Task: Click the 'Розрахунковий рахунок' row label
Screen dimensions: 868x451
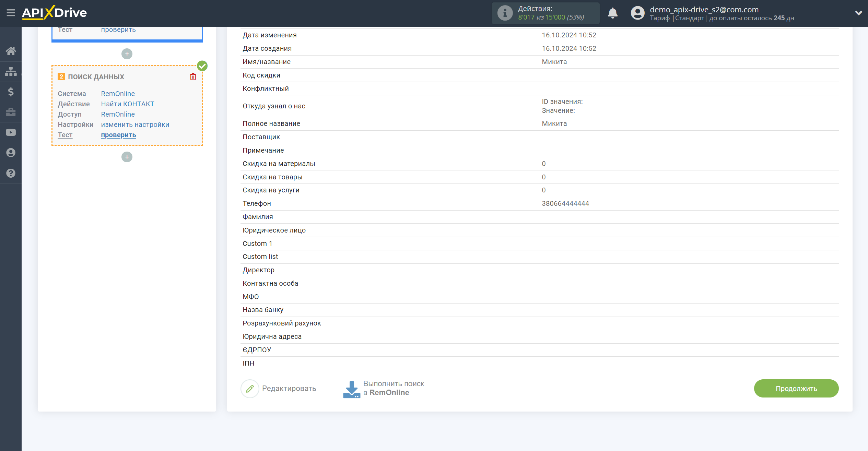Action: [x=282, y=323]
